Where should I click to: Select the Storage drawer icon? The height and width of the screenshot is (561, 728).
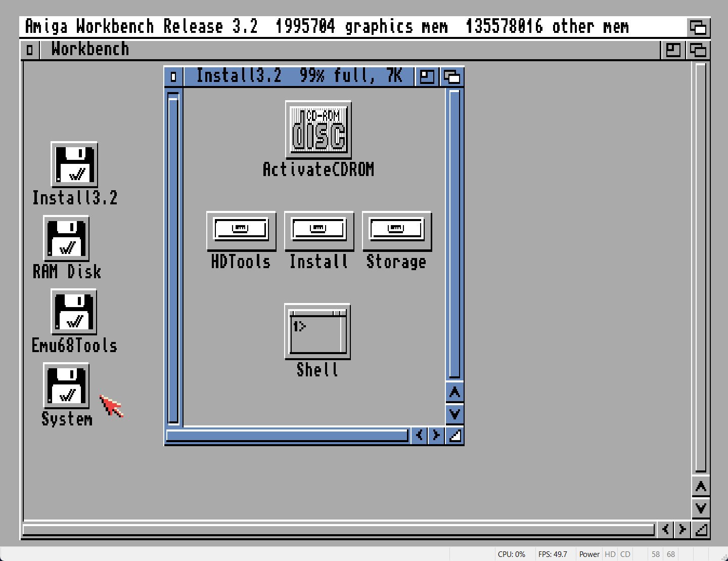(397, 231)
